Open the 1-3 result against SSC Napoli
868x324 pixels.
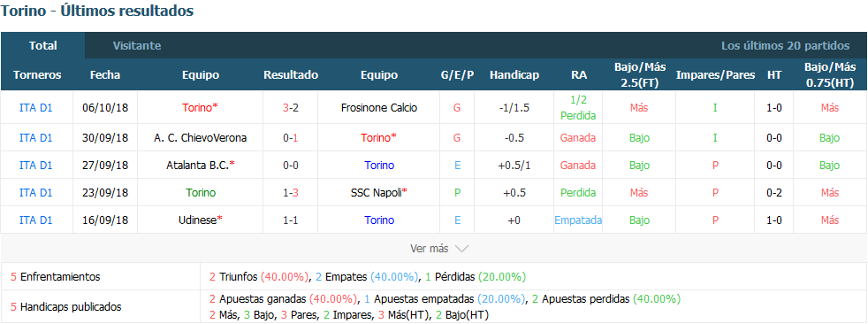[x=291, y=192]
